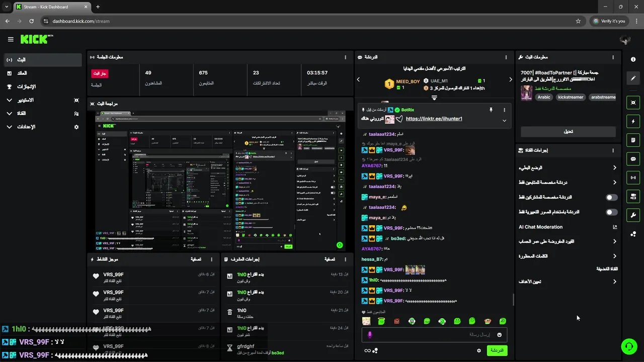Image resolution: width=644 pixels, height=362 pixels.
Task: Click the chat panel scrollbar
Action: [513, 300]
